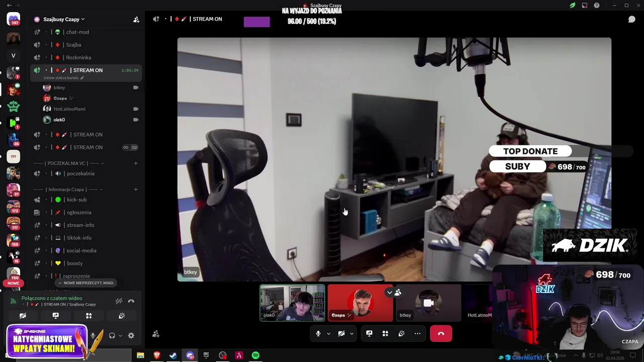Open microphone device options arrow in call bar

pos(329,333)
